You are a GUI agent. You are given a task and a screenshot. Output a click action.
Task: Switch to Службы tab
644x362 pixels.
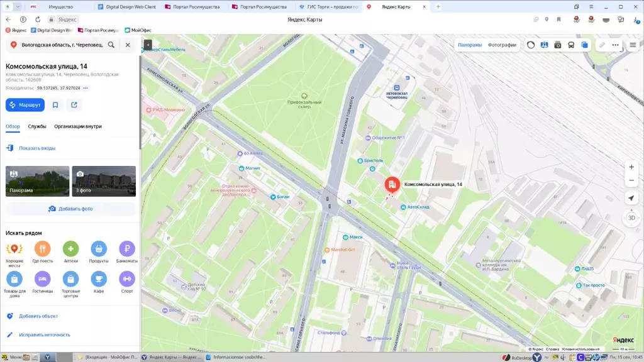pyautogui.click(x=37, y=126)
